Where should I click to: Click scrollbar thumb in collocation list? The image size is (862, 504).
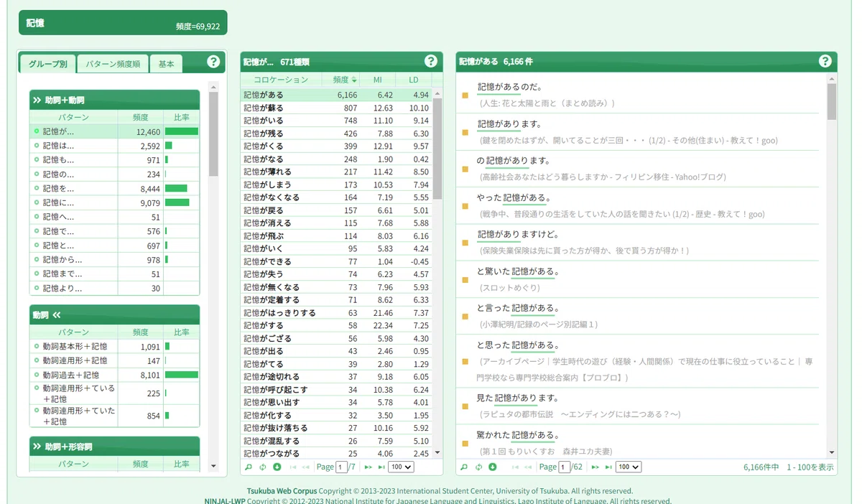point(437,149)
